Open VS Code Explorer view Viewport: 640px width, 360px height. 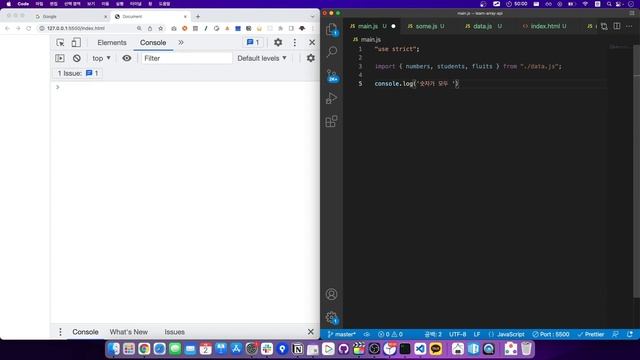pyautogui.click(x=331, y=29)
